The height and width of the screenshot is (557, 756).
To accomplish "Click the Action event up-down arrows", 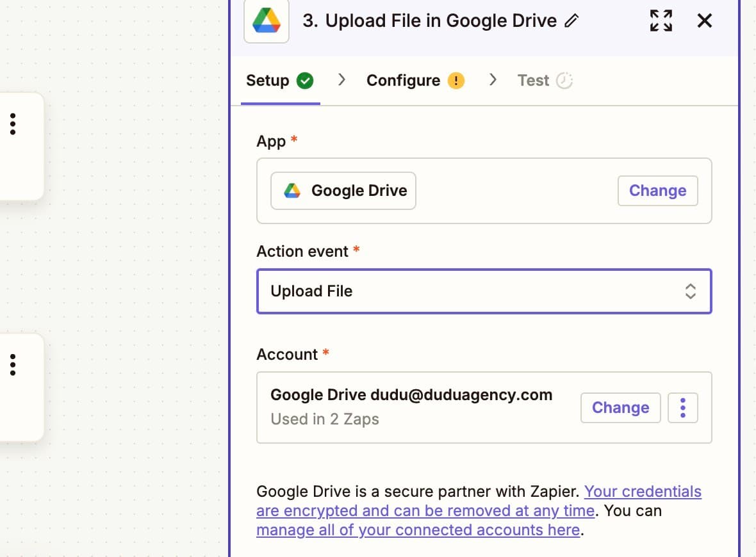I will pos(691,291).
